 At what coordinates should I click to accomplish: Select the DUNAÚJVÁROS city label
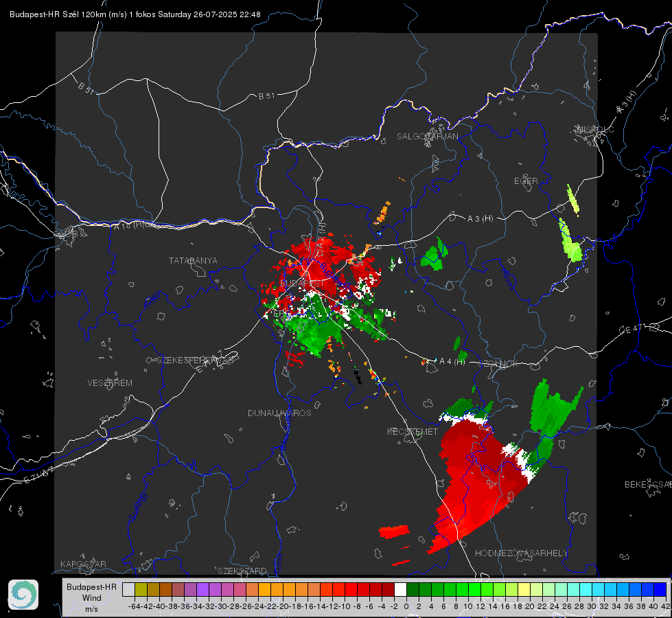(279, 413)
